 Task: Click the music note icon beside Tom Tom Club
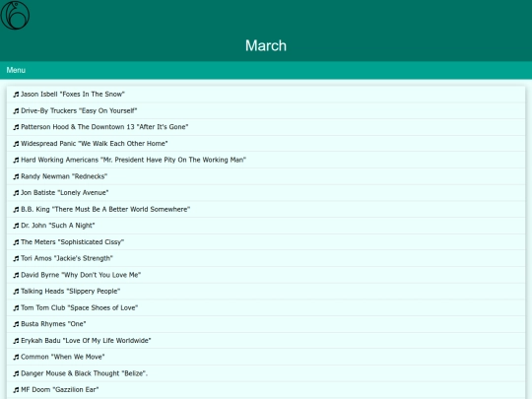tap(16, 308)
